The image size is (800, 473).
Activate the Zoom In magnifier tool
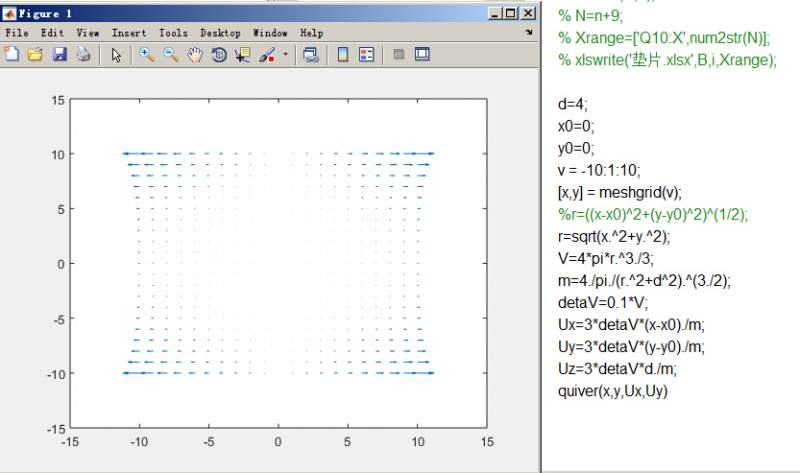click(x=147, y=55)
